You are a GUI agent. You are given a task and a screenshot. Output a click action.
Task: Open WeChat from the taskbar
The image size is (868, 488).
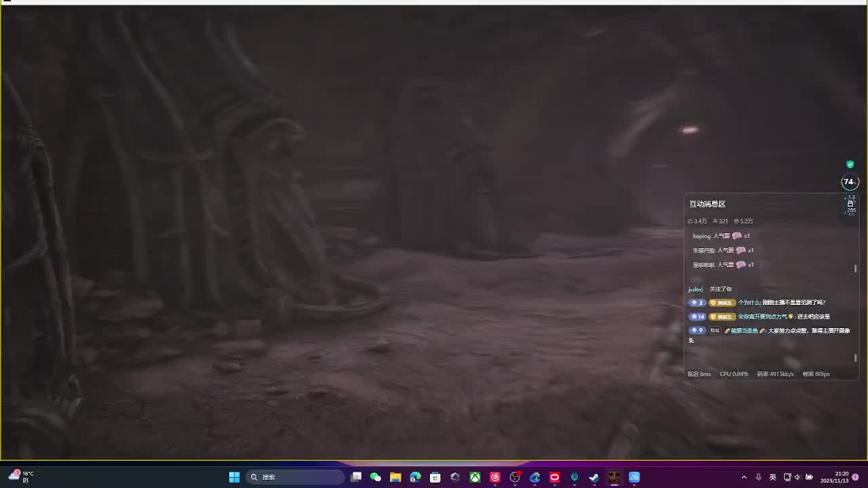point(376,477)
